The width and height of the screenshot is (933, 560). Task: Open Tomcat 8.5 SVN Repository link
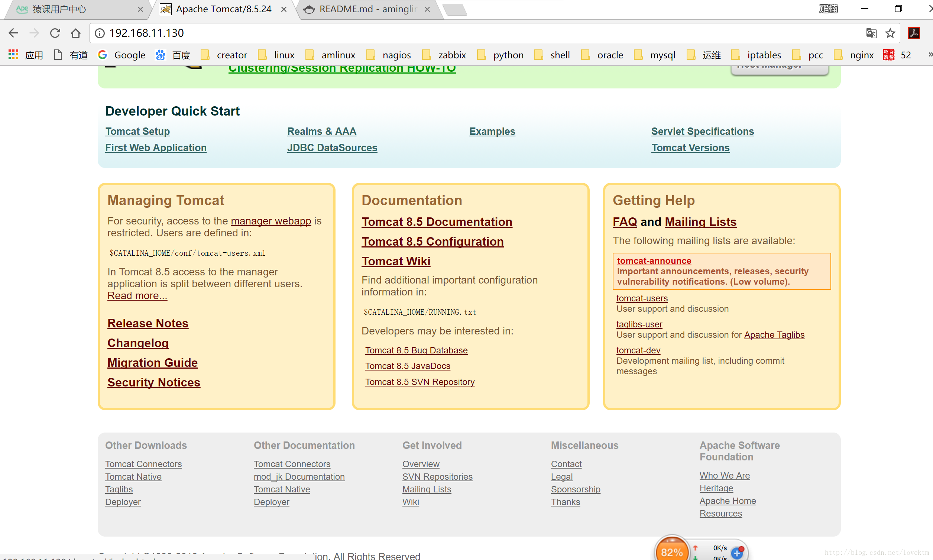pos(420,382)
